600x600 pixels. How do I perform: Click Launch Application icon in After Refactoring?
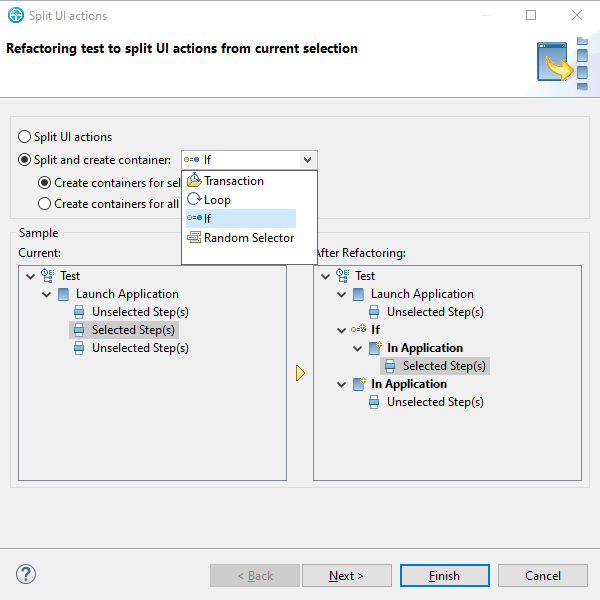click(359, 294)
